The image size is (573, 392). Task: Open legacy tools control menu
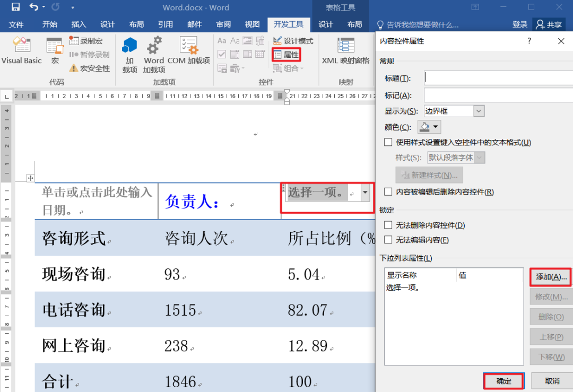pyautogui.click(x=237, y=68)
